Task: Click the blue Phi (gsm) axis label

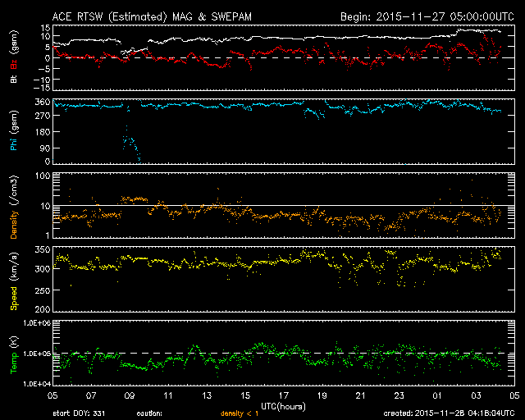Action: pos(13,134)
